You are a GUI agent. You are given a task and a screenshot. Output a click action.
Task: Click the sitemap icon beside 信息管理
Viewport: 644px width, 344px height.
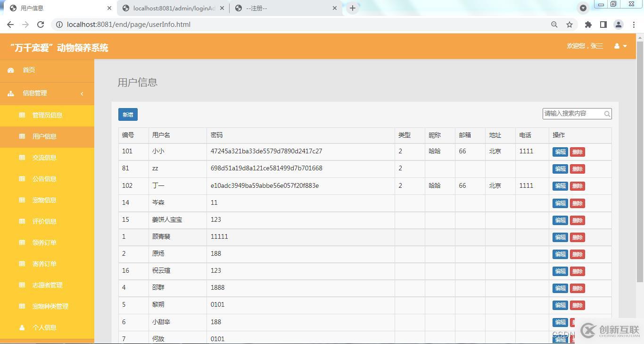pos(11,93)
